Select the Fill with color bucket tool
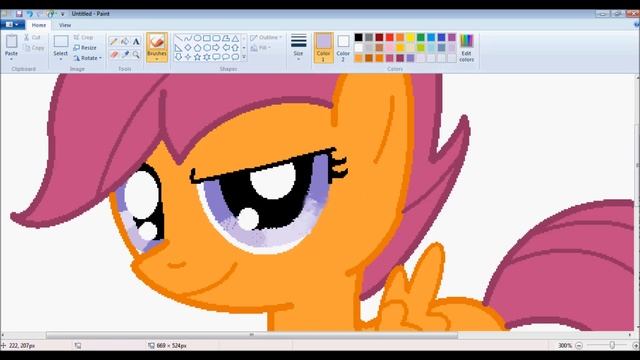Viewport: 640px width, 360px height. (125, 41)
